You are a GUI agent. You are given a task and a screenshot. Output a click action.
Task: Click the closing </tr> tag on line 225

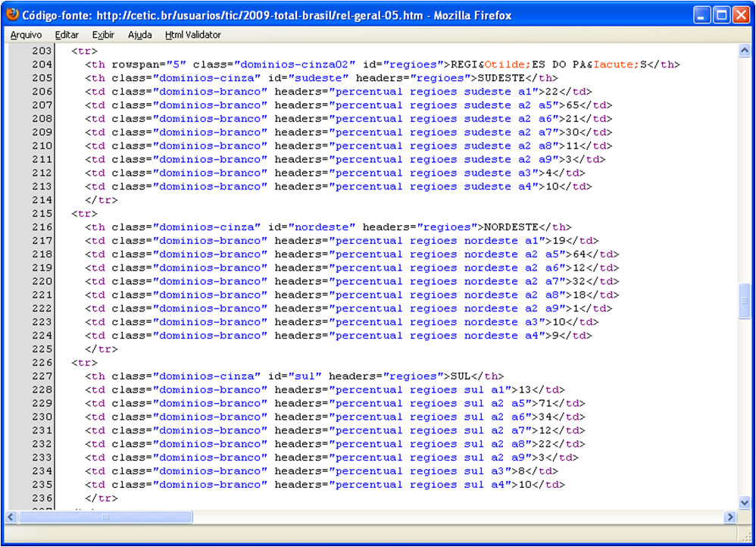(102, 349)
